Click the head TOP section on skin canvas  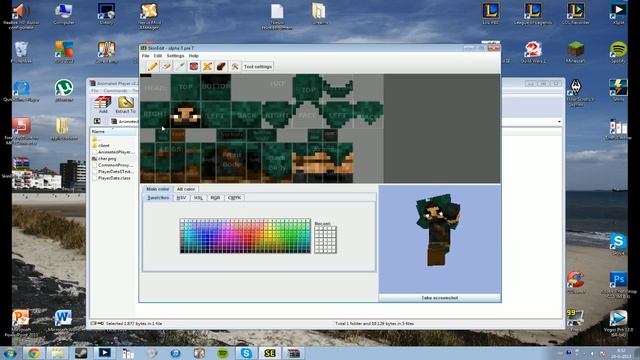(x=185, y=87)
